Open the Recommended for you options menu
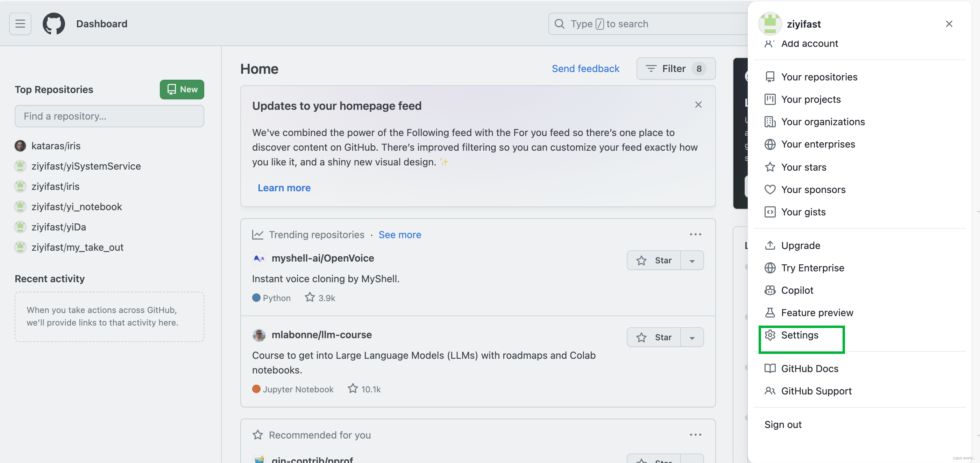980x463 pixels. [695, 434]
